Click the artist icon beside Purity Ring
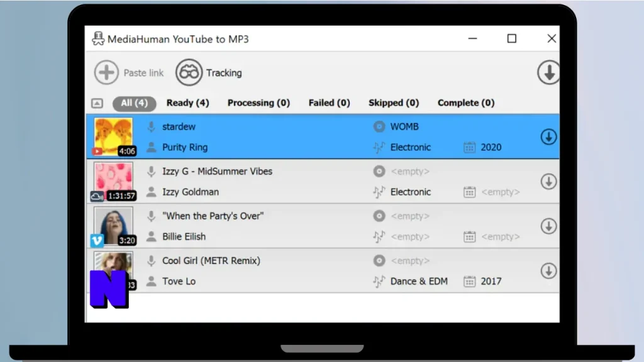 tap(151, 147)
